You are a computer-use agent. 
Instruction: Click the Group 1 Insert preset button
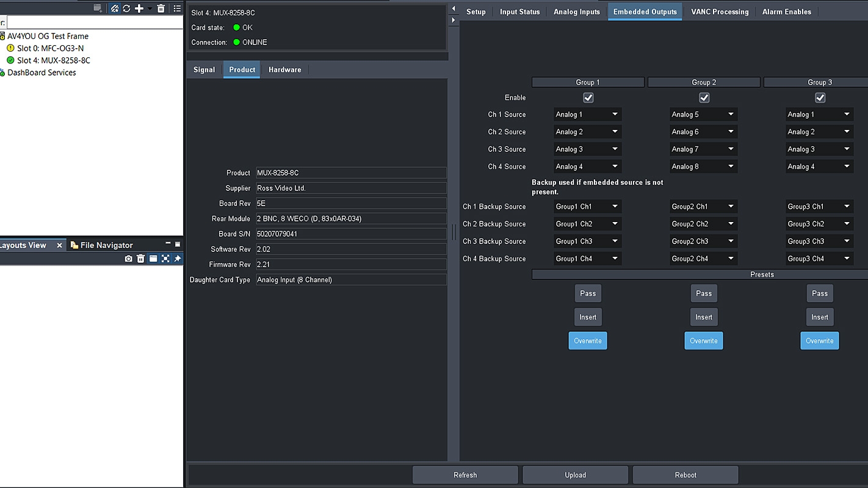tap(588, 317)
